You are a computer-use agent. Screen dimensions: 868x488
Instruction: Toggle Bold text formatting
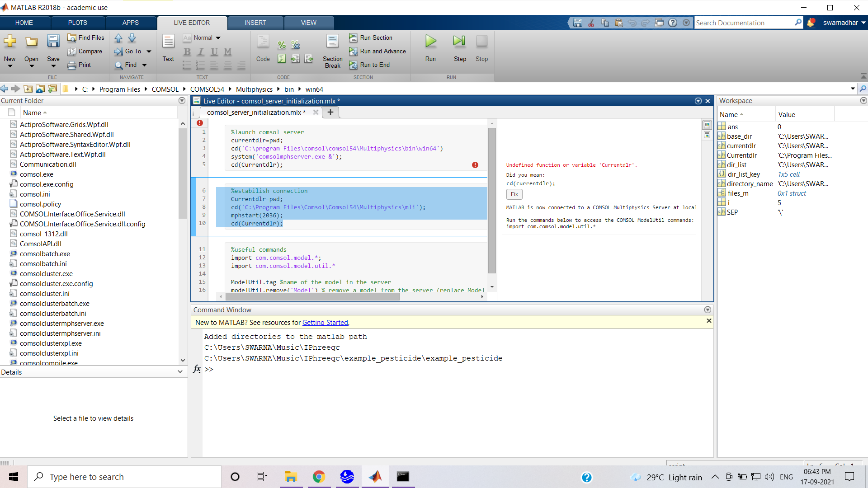tap(187, 52)
